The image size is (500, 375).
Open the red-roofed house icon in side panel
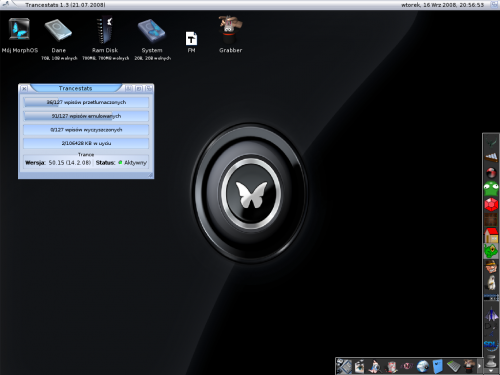pyautogui.click(x=491, y=235)
